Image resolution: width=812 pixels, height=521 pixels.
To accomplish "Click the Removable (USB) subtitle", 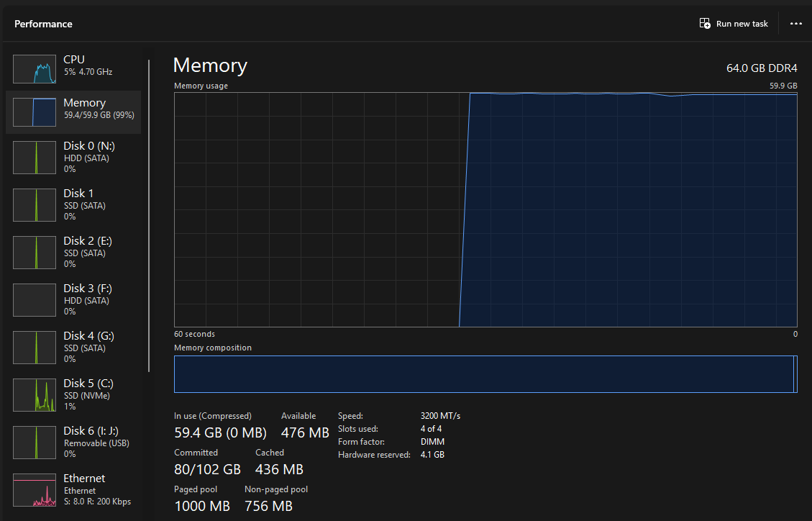I will pos(96,443).
